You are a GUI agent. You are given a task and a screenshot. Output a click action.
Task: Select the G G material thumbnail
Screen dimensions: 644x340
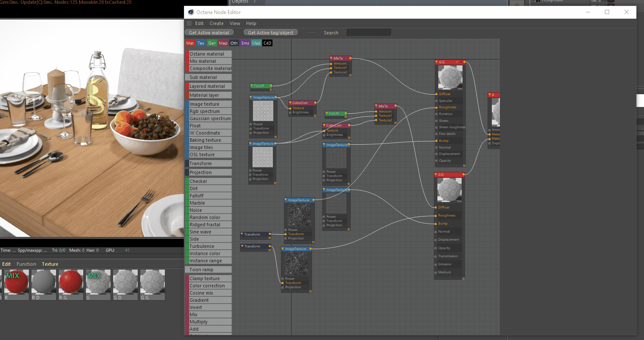coord(152,285)
